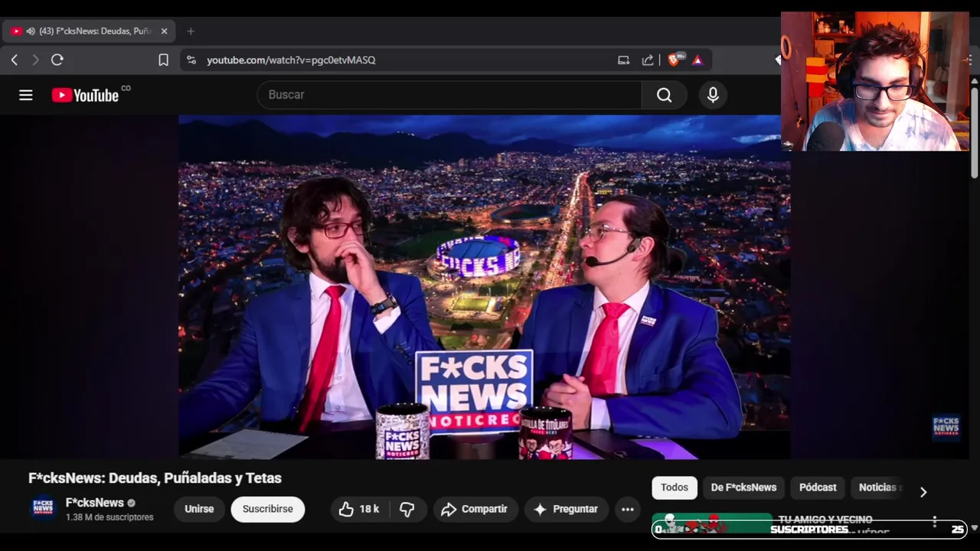980x551 pixels.
Task: Open Brave Rewards triangle icon
Action: [697, 60]
